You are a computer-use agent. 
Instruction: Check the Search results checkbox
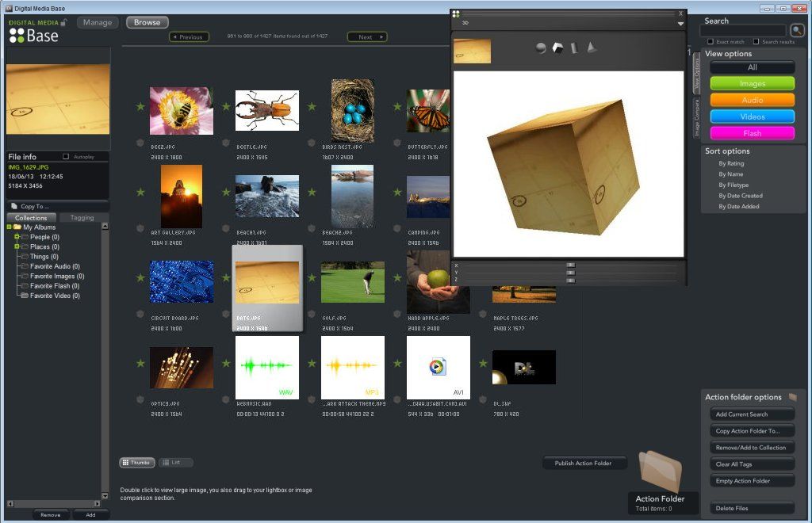[756, 41]
